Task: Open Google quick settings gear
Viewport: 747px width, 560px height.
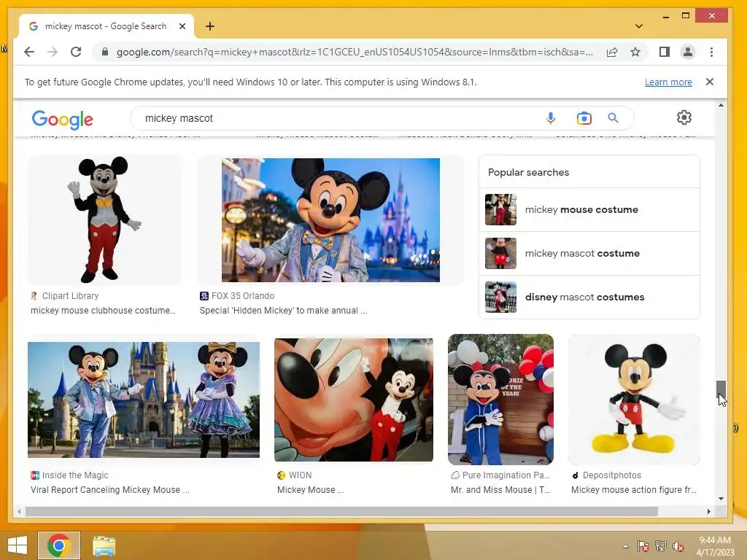Action: [684, 117]
